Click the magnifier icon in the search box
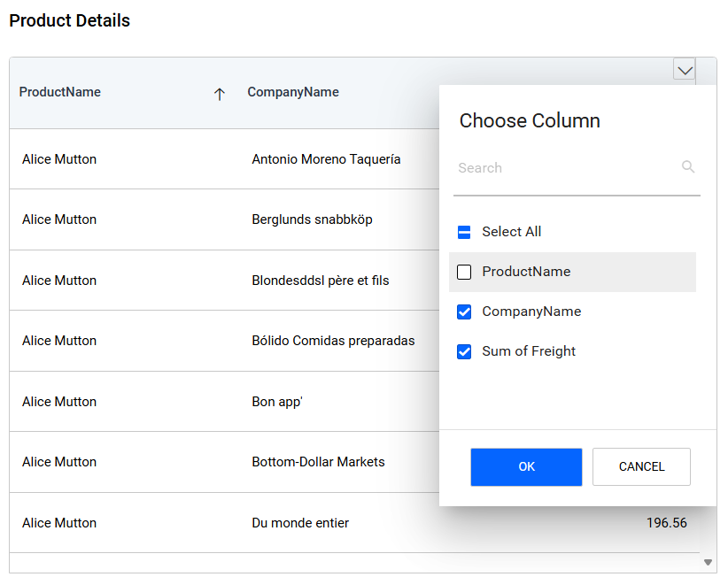 [688, 167]
